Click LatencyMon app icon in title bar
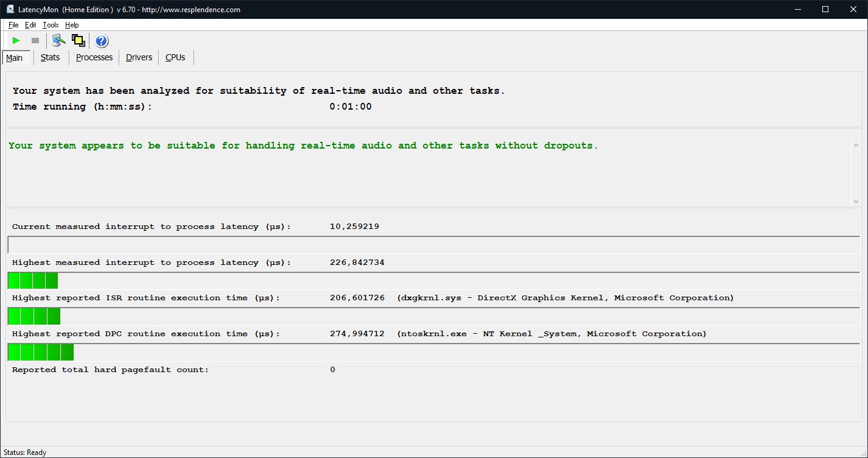This screenshot has height=458, width=868. tap(10, 10)
